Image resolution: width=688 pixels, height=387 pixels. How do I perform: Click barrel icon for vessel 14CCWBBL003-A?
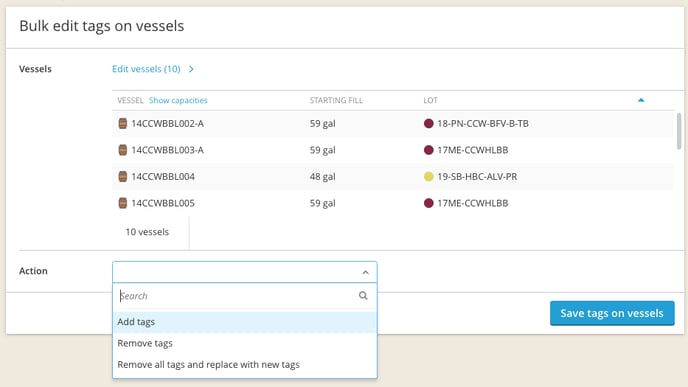(x=123, y=150)
